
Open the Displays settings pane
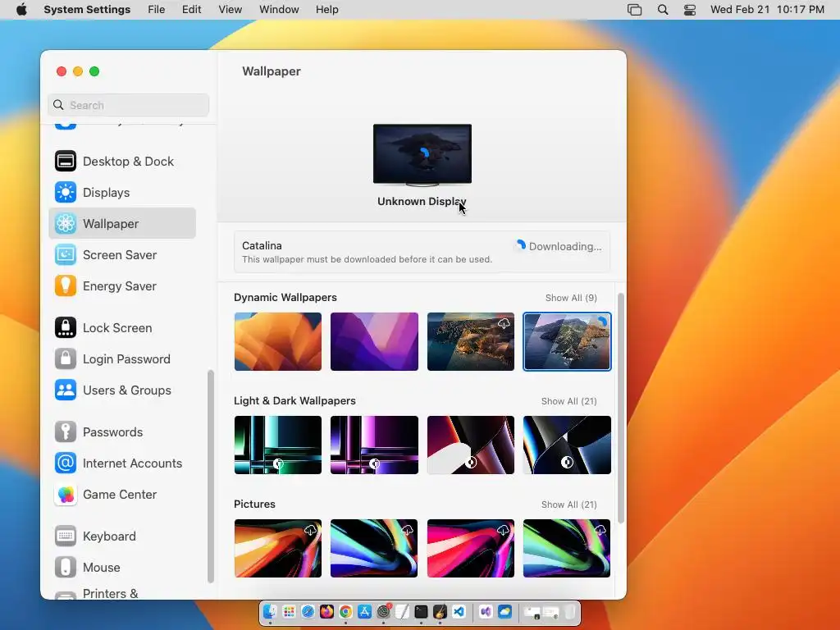tap(122, 192)
